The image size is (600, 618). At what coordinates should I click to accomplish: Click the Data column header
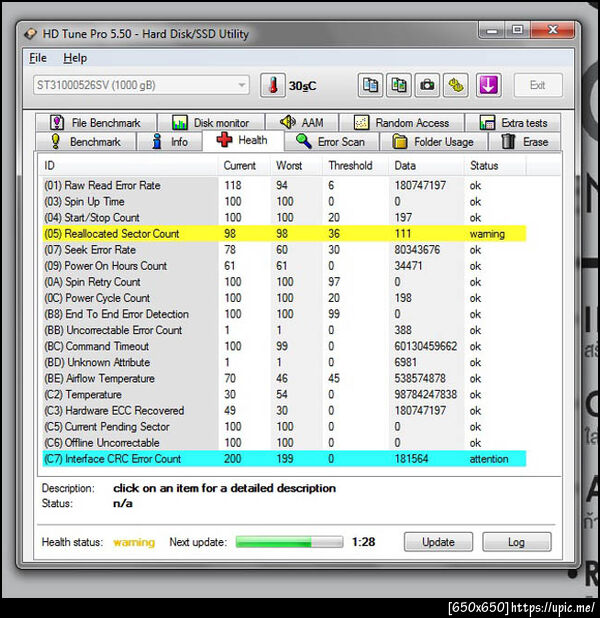[x=426, y=166]
